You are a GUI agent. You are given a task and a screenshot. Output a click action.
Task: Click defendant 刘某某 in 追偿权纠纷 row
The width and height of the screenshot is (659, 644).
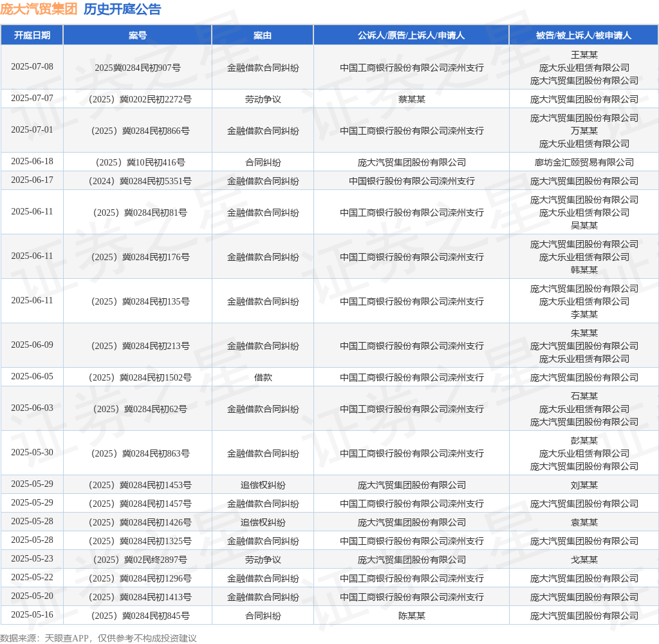click(584, 485)
